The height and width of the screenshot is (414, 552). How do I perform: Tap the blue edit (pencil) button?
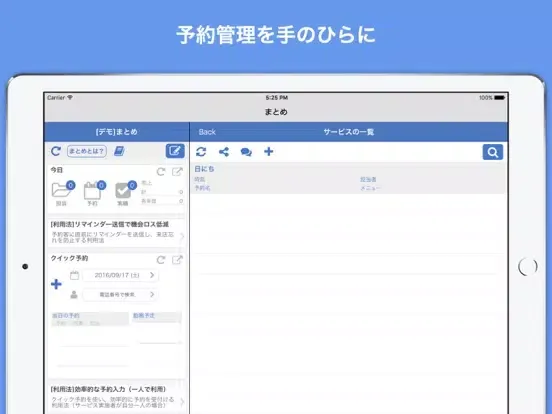(175, 151)
